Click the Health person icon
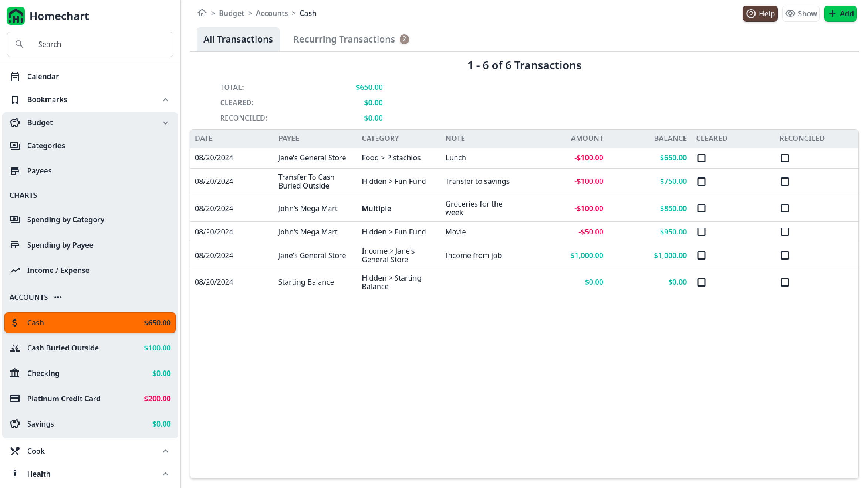 (x=15, y=474)
